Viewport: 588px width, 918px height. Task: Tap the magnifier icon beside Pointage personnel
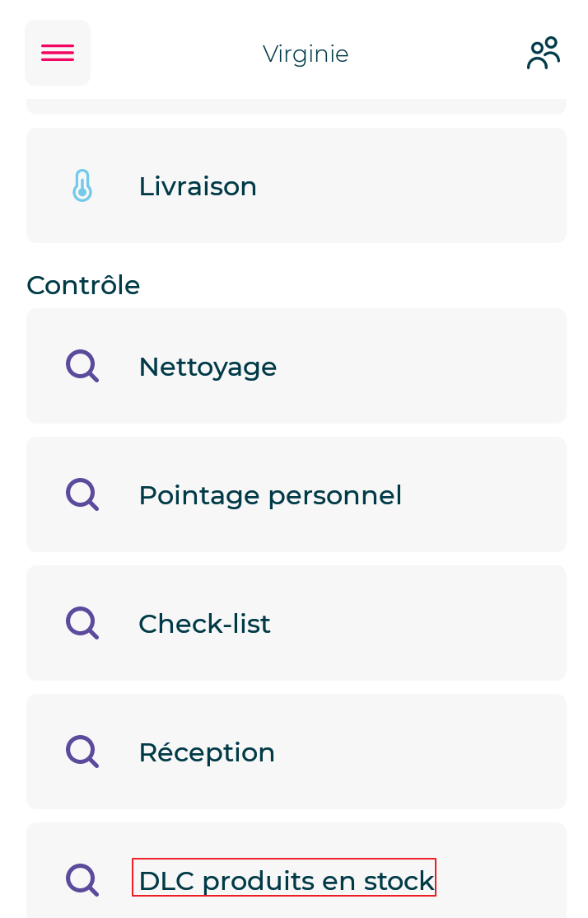pos(82,494)
